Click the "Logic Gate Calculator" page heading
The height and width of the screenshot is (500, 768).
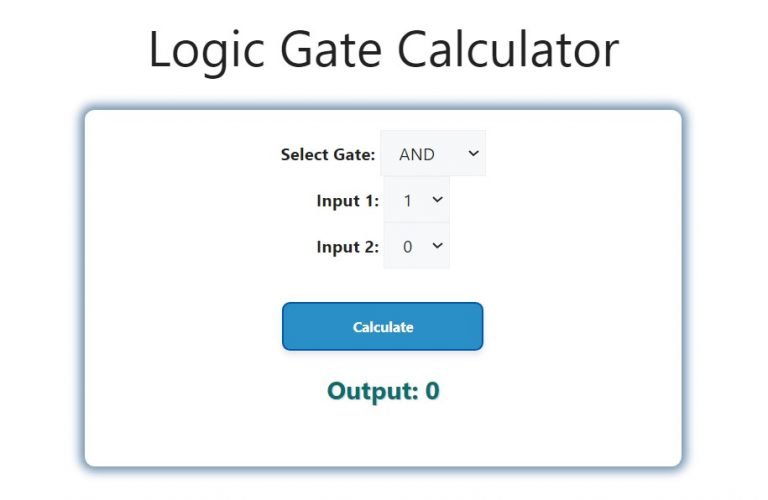click(384, 50)
